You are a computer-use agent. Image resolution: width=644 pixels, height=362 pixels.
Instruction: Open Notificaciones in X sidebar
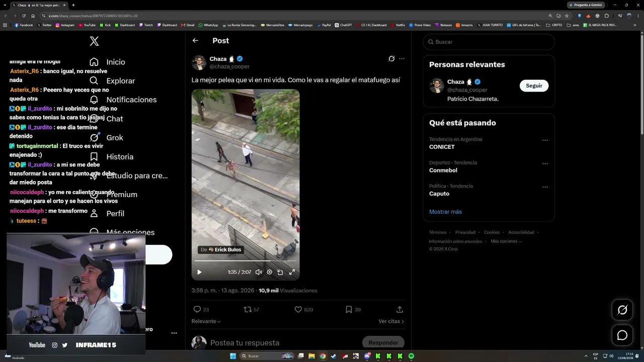click(123, 100)
